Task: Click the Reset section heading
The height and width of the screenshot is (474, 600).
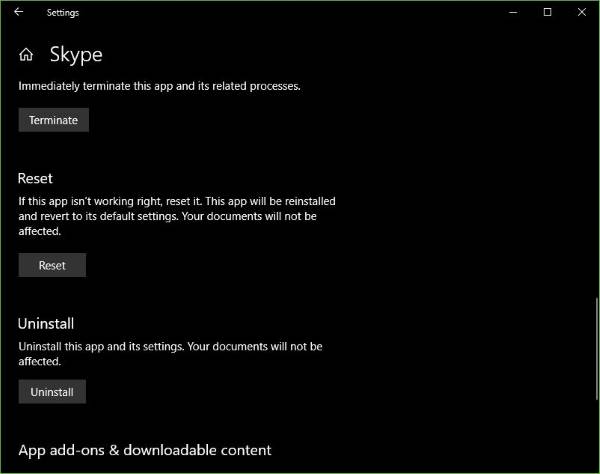Action: pos(35,178)
